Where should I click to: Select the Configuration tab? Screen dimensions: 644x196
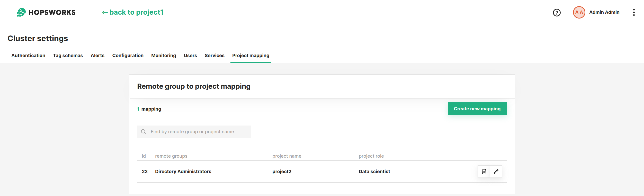pyautogui.click(x=128, y=56)
